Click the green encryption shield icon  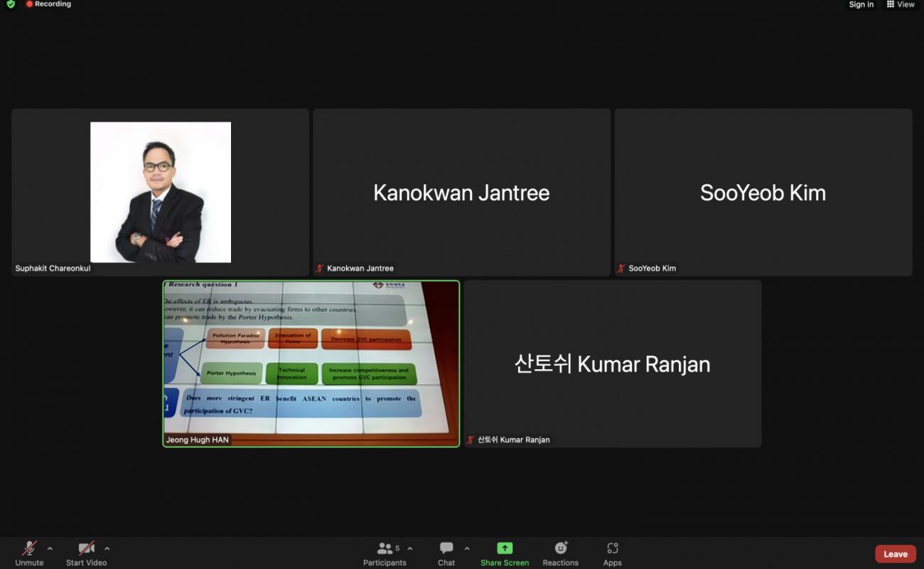tap(11, 4)
